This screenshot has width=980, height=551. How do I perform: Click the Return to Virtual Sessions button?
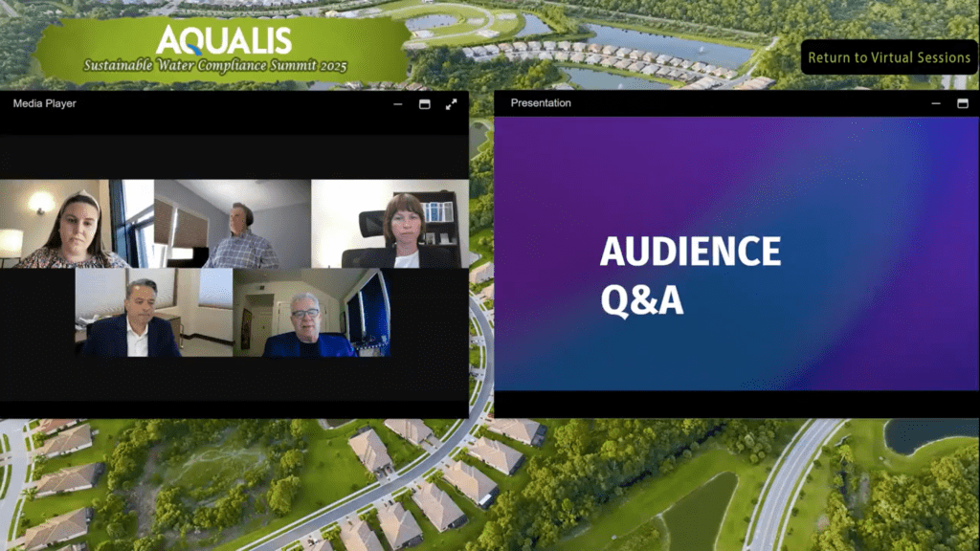[x=889, y=57]
